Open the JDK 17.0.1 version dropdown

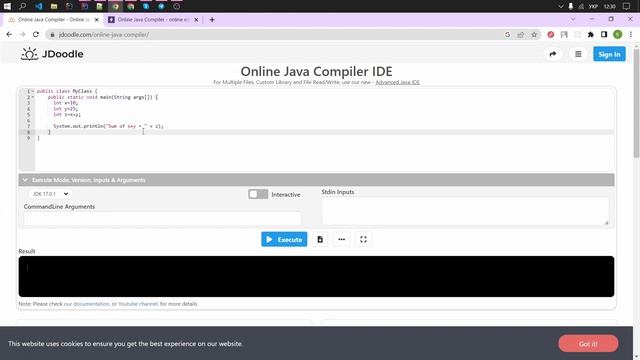[50, 194]
